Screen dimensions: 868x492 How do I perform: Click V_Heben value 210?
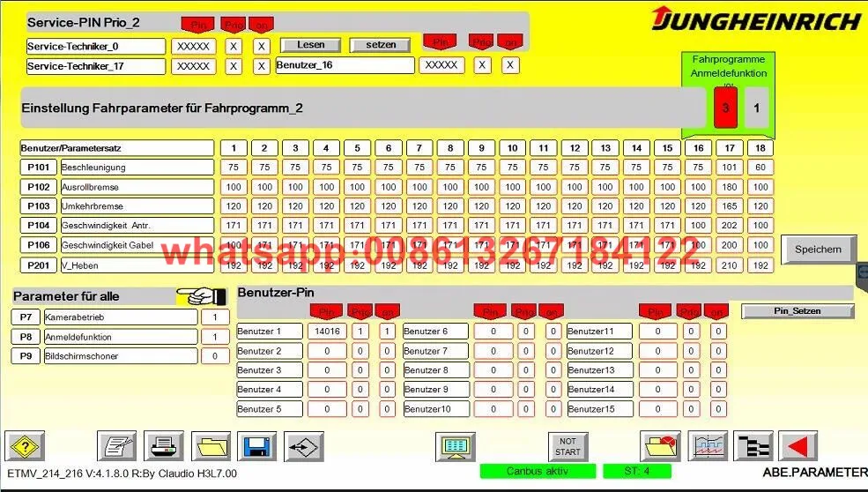(x=729, y=265)
